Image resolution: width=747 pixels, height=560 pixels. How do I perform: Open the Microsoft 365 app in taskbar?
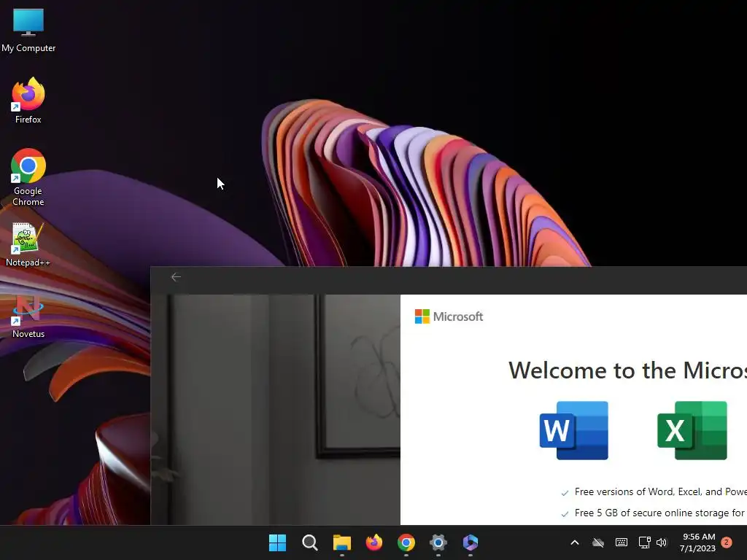[x=471, y=542]
